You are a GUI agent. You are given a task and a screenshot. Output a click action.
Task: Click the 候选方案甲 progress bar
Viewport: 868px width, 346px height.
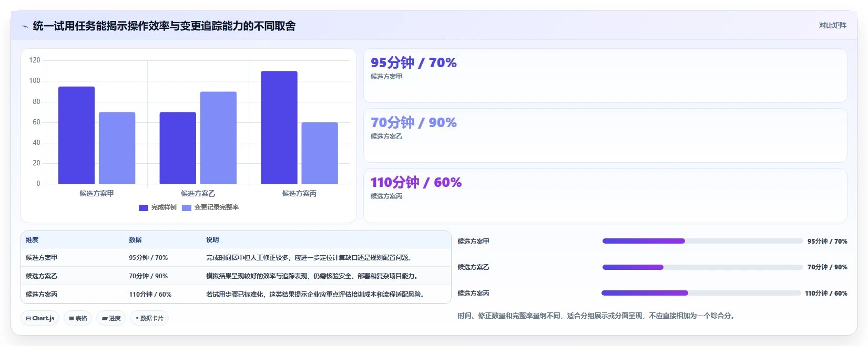(703, 241)
